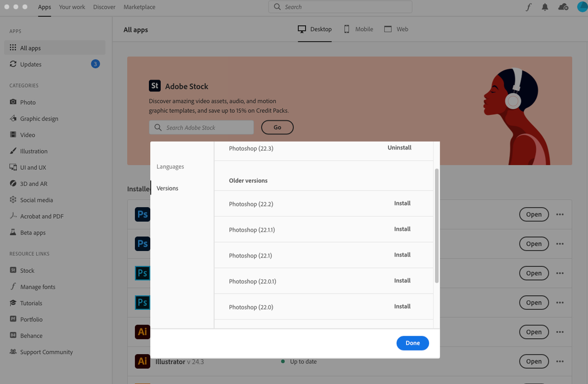Click the Photoshop (22.1.1) label
Screen dimensions: 588x384
(x=252, y=230)
